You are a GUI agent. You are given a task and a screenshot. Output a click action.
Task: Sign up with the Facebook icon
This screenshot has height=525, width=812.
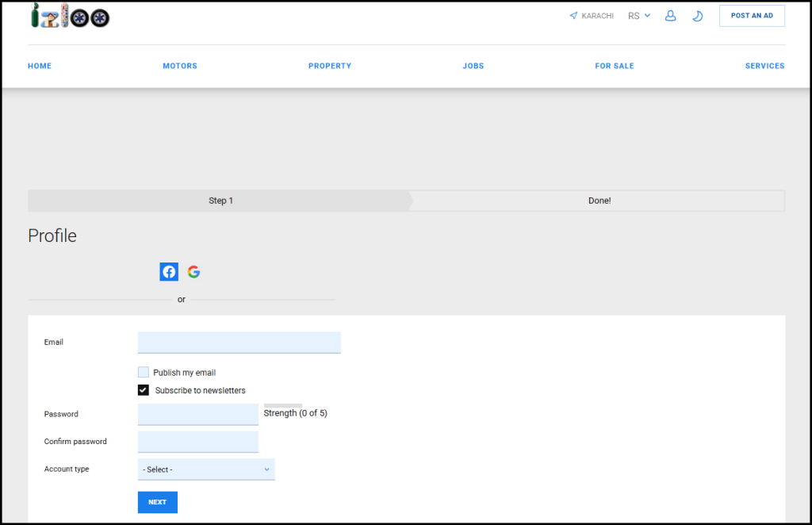pos(169,271)
